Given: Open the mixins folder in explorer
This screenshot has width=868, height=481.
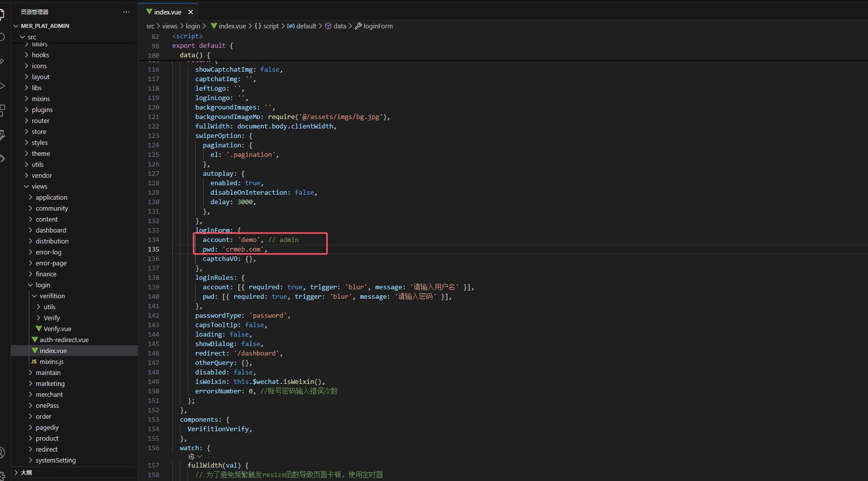Looking at the screenshot, I should [x=41, y=99].
